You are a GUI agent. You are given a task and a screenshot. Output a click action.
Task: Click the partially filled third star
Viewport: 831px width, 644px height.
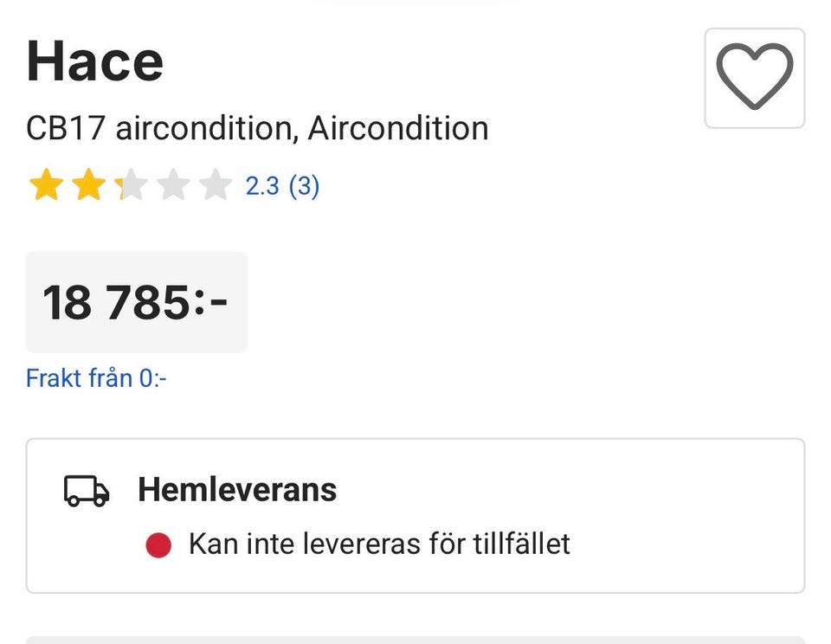pyautogui.click(x=130, y=185)
